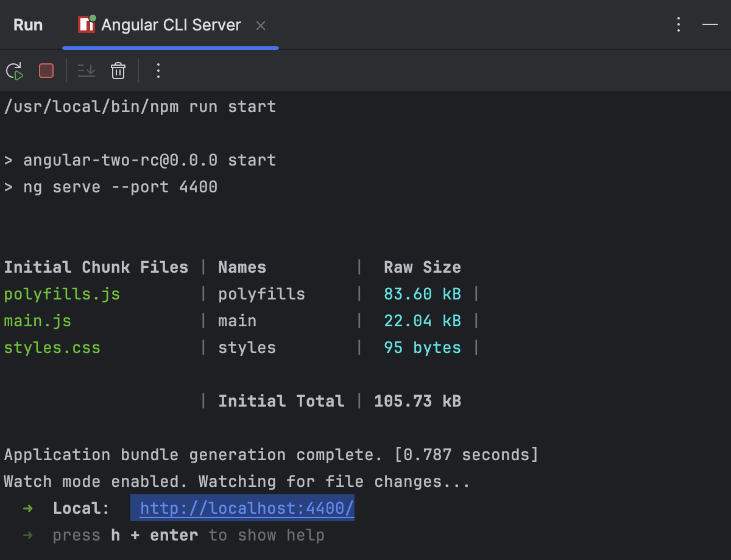Screen dimensions: 731x560
Task: Close the Angular CLI Server tab
Action: point(260,26)
